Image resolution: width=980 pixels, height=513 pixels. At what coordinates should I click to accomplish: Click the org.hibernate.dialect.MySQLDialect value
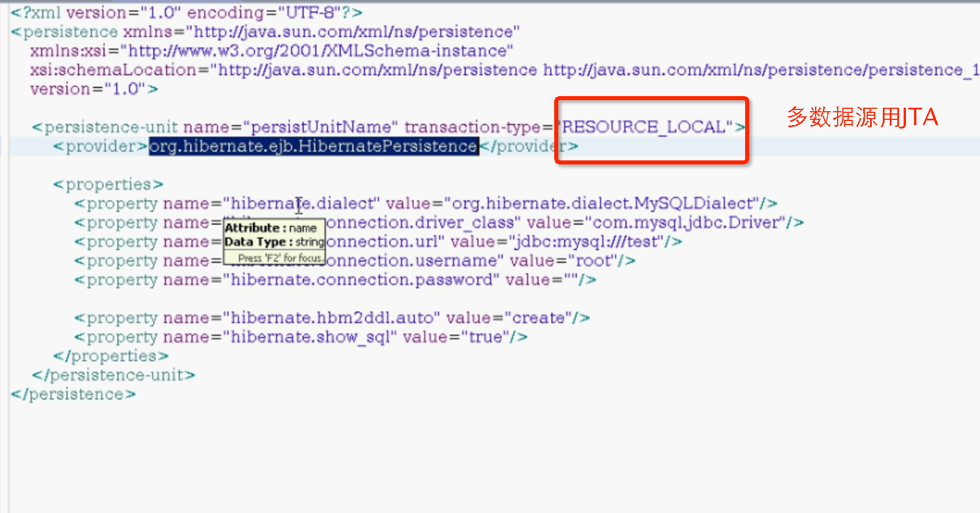click(x=604, y=204)
